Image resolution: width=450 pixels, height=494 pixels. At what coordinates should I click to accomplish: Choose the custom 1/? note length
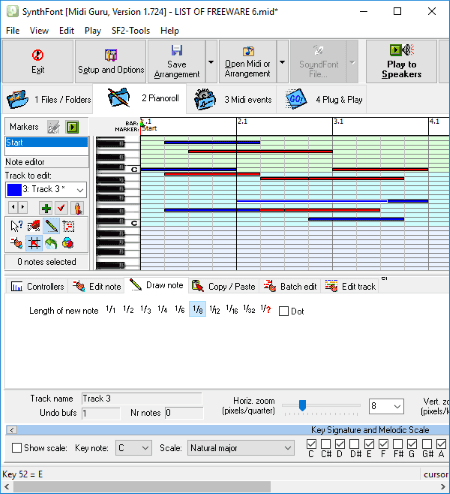click(x=266, y=310)
